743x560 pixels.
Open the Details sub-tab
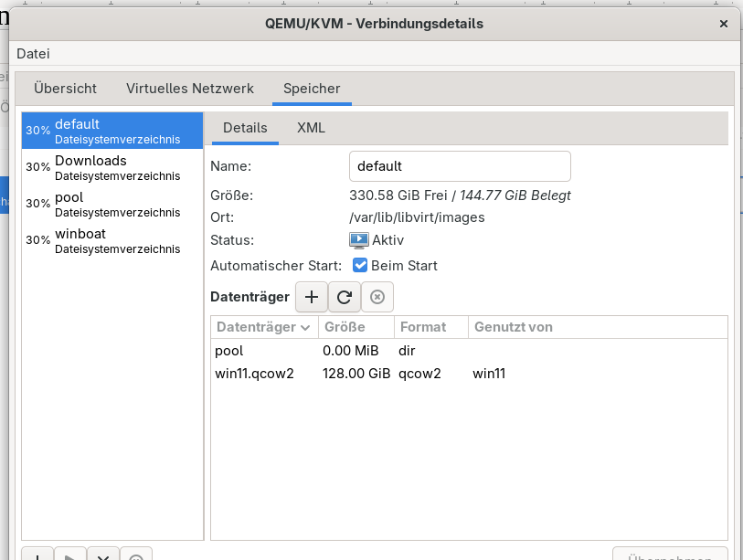pos(245,128)
